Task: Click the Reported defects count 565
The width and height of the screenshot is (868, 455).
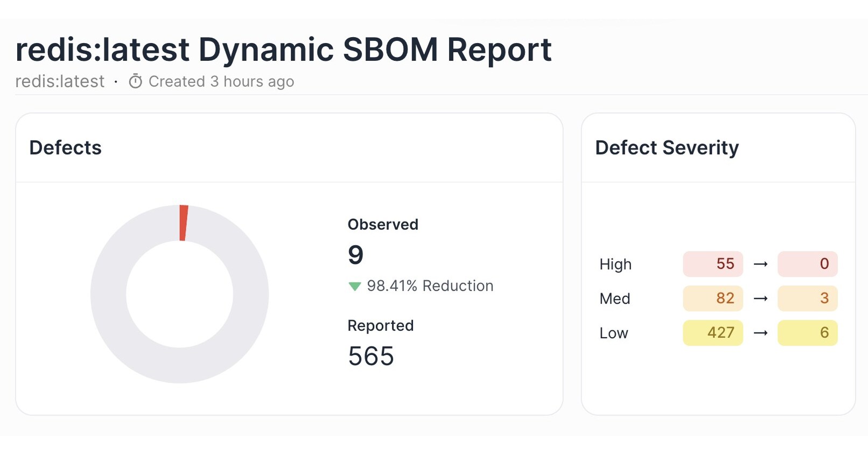Action: click(x=371, y=356)
